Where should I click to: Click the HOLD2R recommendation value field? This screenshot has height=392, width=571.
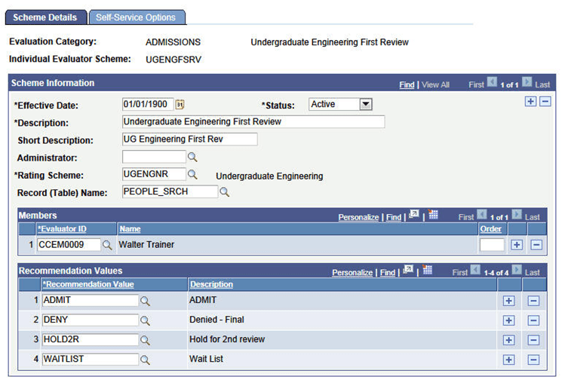[91, 339]
